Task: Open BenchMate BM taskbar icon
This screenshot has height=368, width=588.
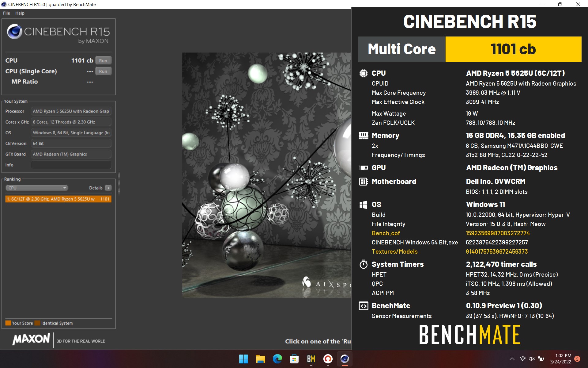Action: coord(311,359)
